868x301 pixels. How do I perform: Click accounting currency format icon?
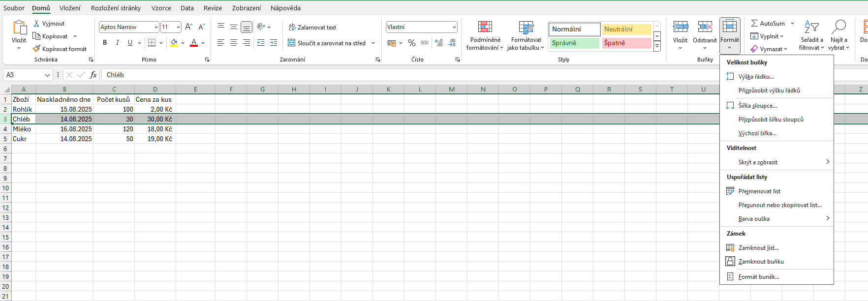point(392,43)
